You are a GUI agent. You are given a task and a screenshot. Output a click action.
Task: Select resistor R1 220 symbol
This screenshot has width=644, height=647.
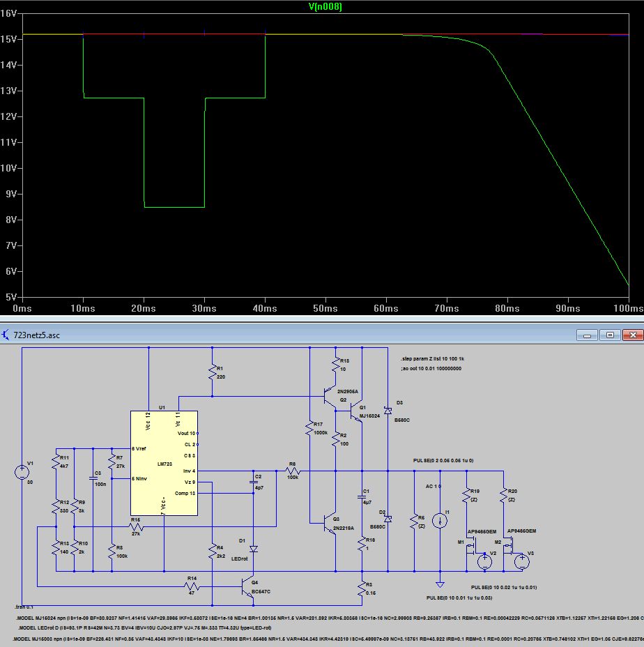point(213,372)
